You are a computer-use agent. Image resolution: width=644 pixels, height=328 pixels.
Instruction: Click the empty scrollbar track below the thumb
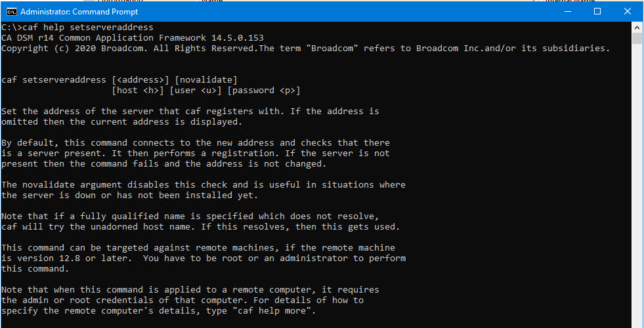[x=637, y=197]
